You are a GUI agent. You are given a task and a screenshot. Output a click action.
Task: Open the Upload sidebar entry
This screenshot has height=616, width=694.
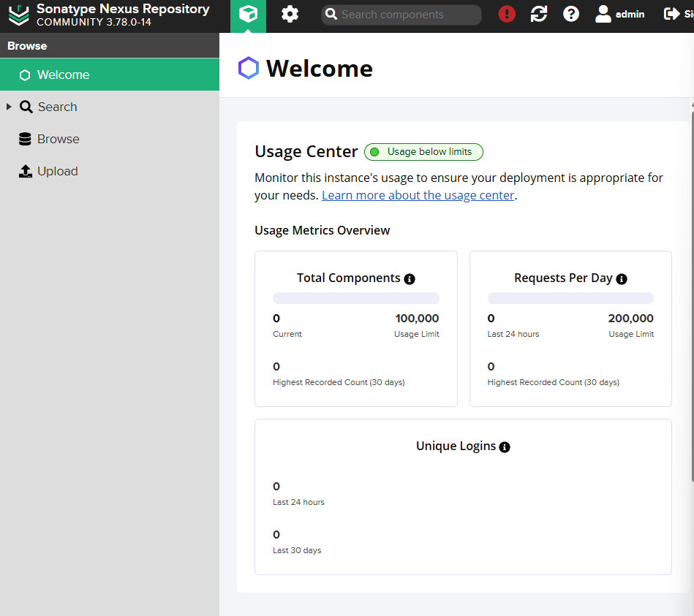click(58, 171)
